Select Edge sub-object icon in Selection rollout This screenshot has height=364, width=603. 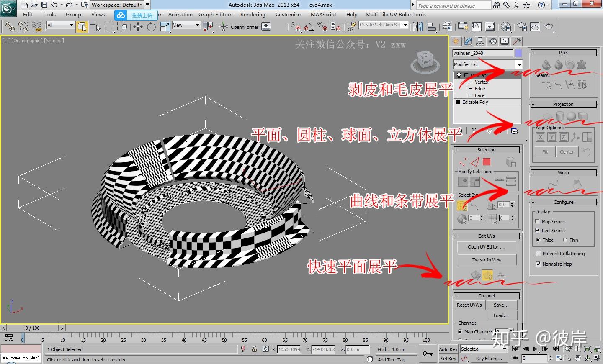pos(474,162)
